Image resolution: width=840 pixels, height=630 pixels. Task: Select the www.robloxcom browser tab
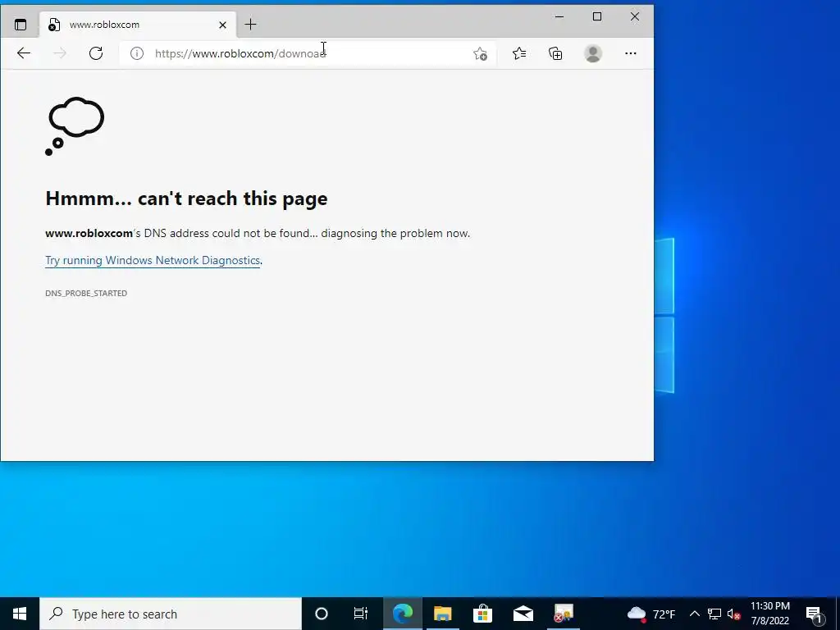[138, 25]
